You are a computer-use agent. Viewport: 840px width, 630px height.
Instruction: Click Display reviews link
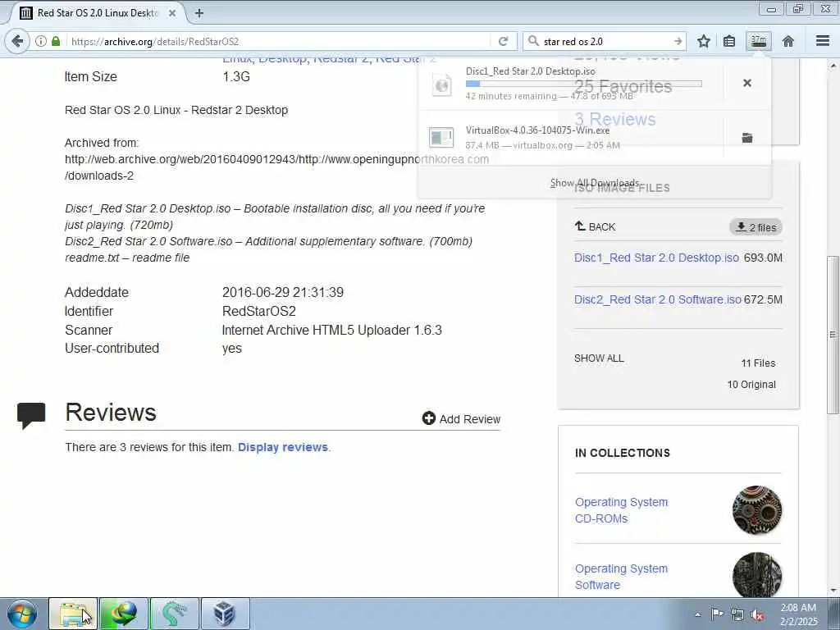point(283,447)
